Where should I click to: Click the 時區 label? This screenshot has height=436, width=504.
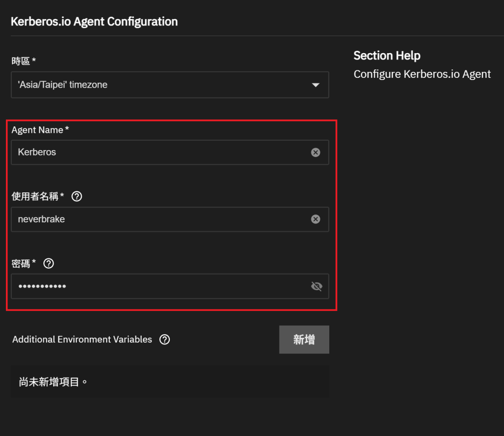coord(24,61)
